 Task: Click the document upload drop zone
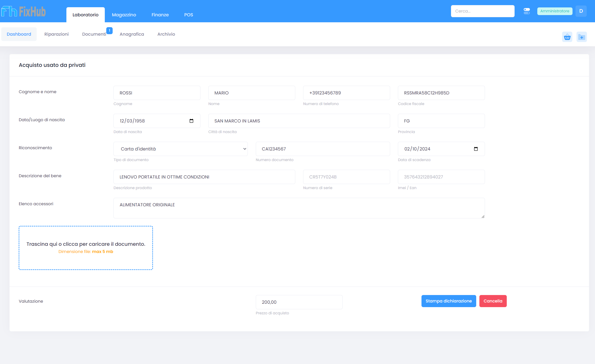pos(86,247)
